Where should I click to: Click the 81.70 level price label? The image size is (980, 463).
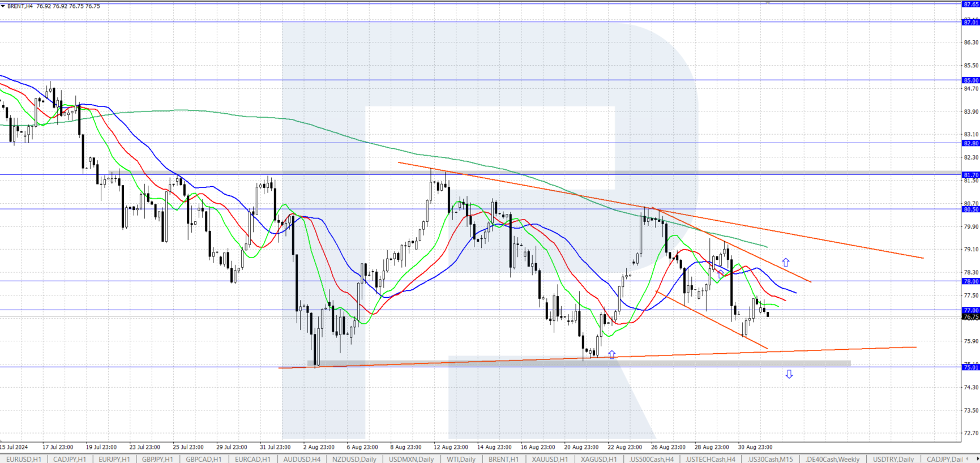971,175
